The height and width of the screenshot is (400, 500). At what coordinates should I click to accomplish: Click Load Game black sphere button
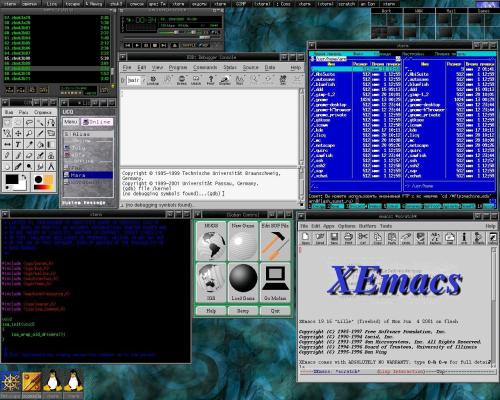243,282
